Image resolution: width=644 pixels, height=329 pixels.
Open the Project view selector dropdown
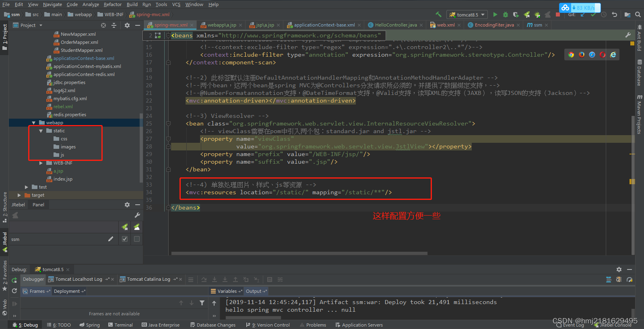click(x=28, y=25)
